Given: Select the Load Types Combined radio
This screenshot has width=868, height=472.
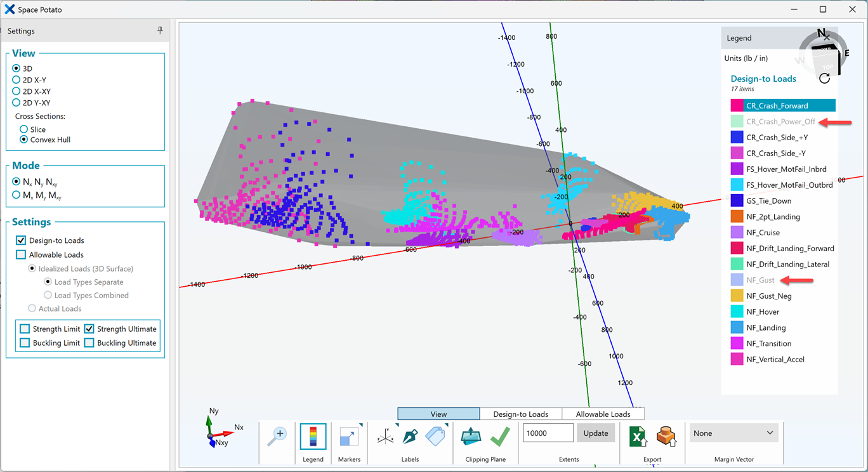Looking at the screenshot, I should 48,295.
